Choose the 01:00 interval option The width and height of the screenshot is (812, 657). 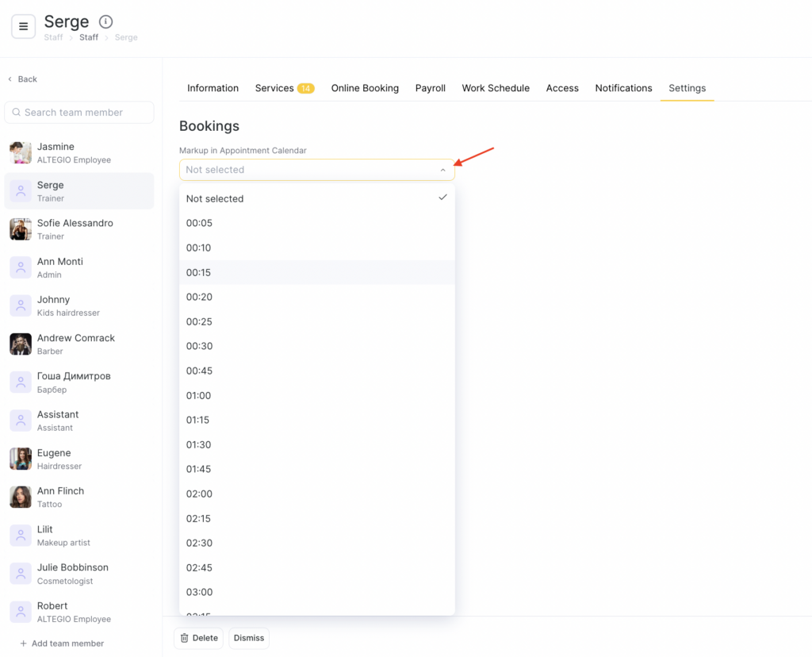[x=199, y=395]
